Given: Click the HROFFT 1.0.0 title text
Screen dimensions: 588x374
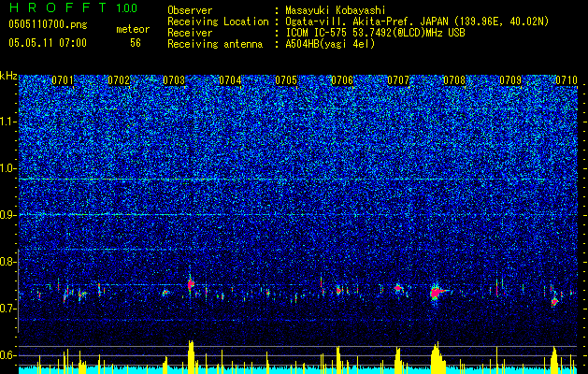Looking at the screenshot, I should [x=74, y=7].
